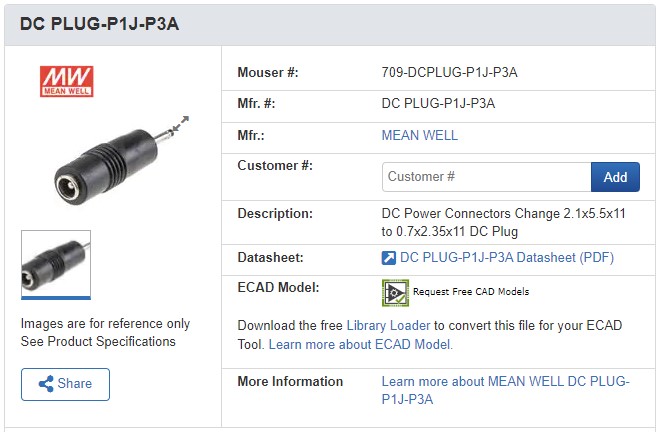Open the DC PLUG-P1J-P3A Datasheet (PDF) link
This screenshot has height=432, width=663.
click(x=507, y=258)
